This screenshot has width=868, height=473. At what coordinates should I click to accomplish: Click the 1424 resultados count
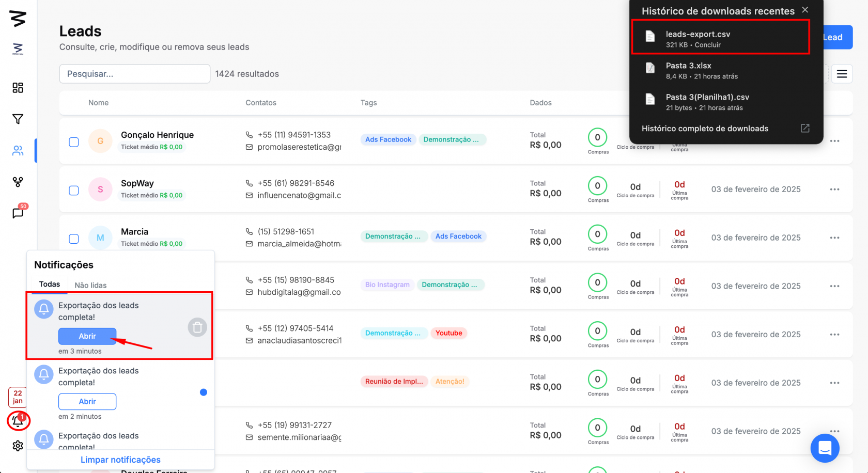click(247, 74)
